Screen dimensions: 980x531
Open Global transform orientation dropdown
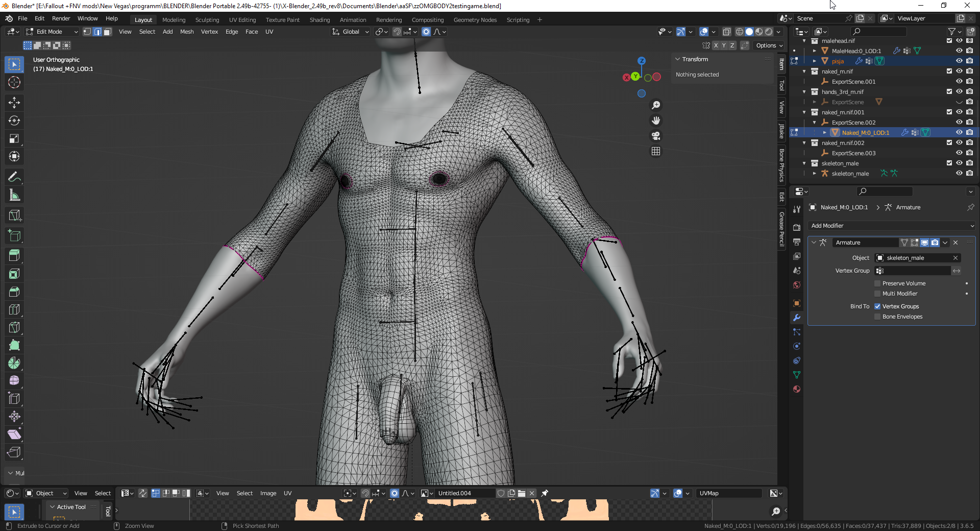(x=350, y=32)
